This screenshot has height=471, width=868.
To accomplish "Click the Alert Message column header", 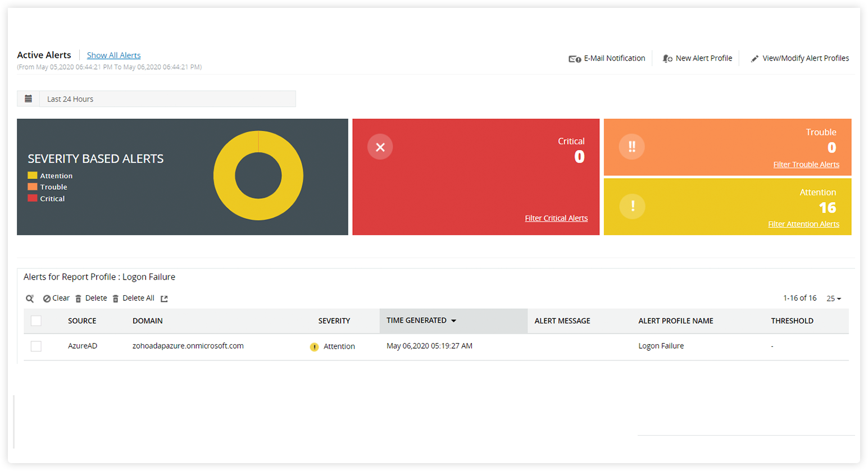I will coord(562,321).
